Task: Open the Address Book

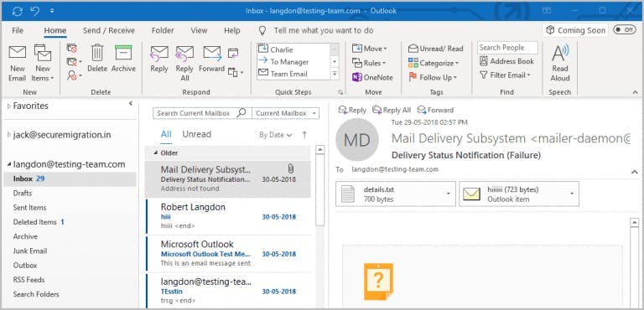Action: [x=506, y=61]
